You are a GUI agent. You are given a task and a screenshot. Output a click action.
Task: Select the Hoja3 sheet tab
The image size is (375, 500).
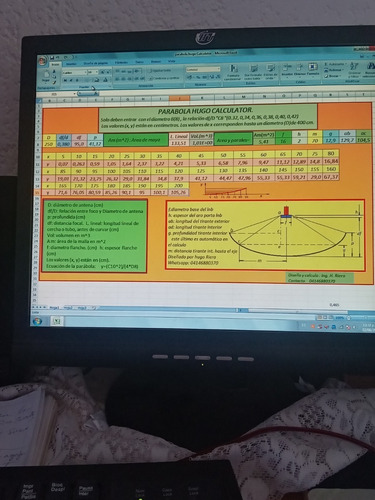tap(82, 308)
